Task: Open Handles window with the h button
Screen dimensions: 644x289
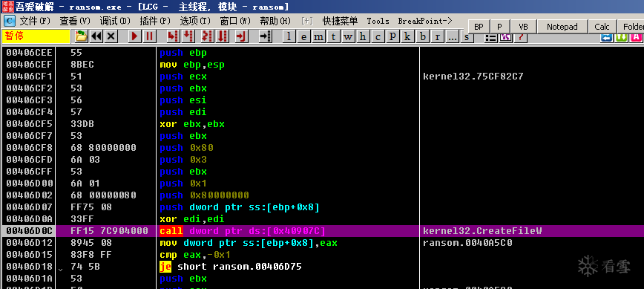Action: [363, 36]
